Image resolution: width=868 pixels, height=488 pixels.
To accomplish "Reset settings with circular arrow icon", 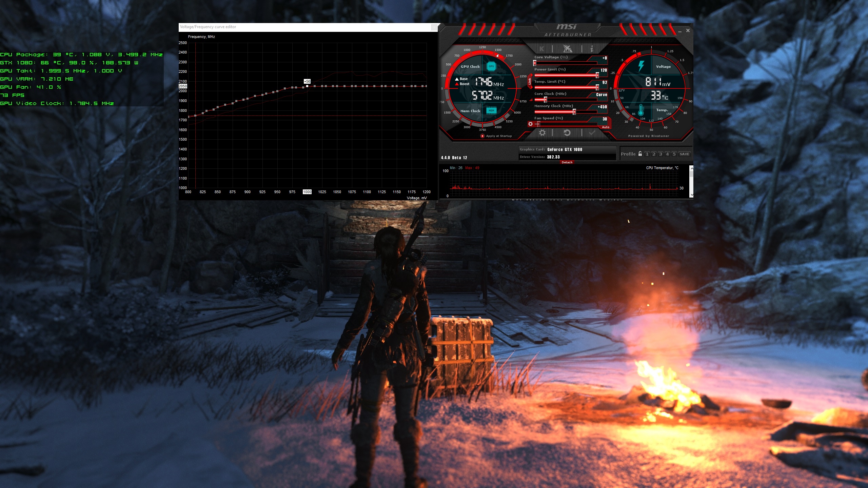I will pos(567,133).
